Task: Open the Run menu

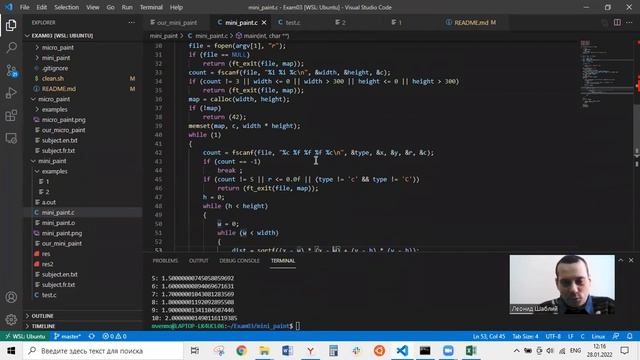Action: [127, 7]
